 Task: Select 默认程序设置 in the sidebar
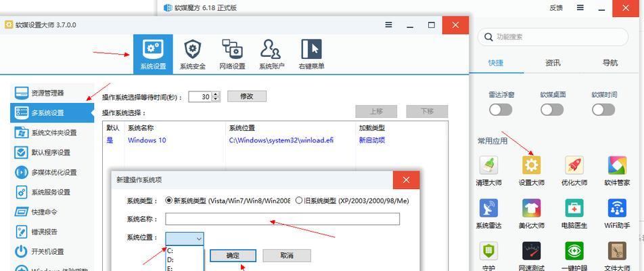click(51, 152)
